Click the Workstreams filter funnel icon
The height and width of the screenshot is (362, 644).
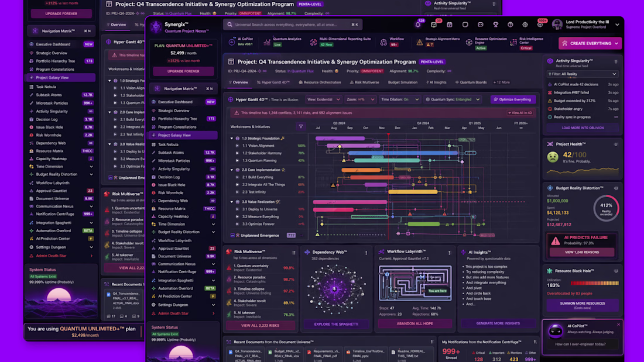[301, 127]
